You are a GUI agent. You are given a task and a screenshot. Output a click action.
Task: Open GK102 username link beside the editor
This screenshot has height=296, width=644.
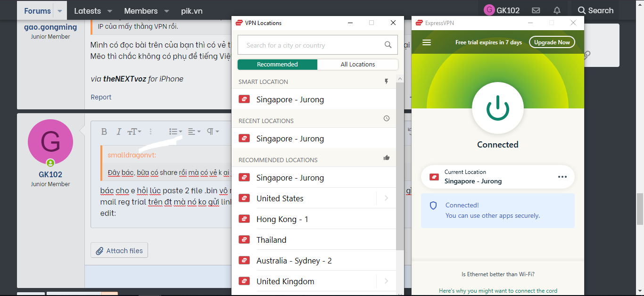pos(50,174)
